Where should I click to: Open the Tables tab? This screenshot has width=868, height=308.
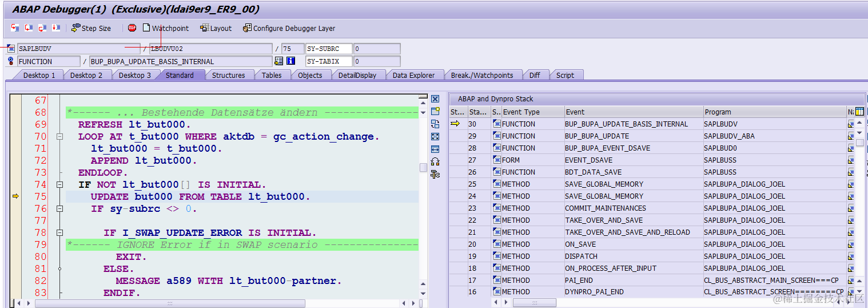click(272, 75)
